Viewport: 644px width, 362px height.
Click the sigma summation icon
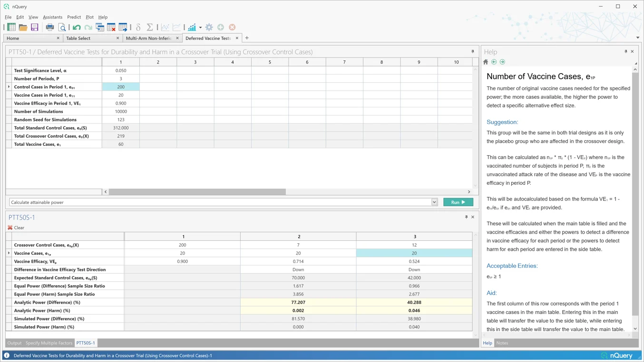(150, 28)
